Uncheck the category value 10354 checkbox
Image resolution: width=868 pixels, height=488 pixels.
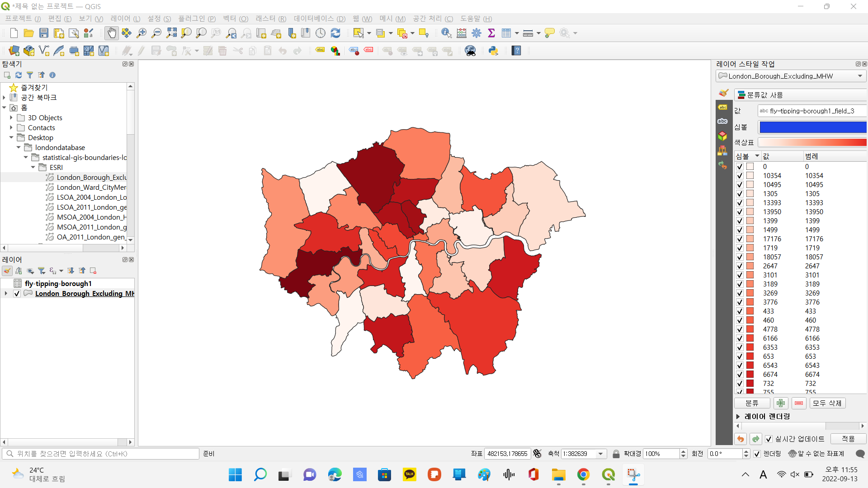click(x=740, y=176)
